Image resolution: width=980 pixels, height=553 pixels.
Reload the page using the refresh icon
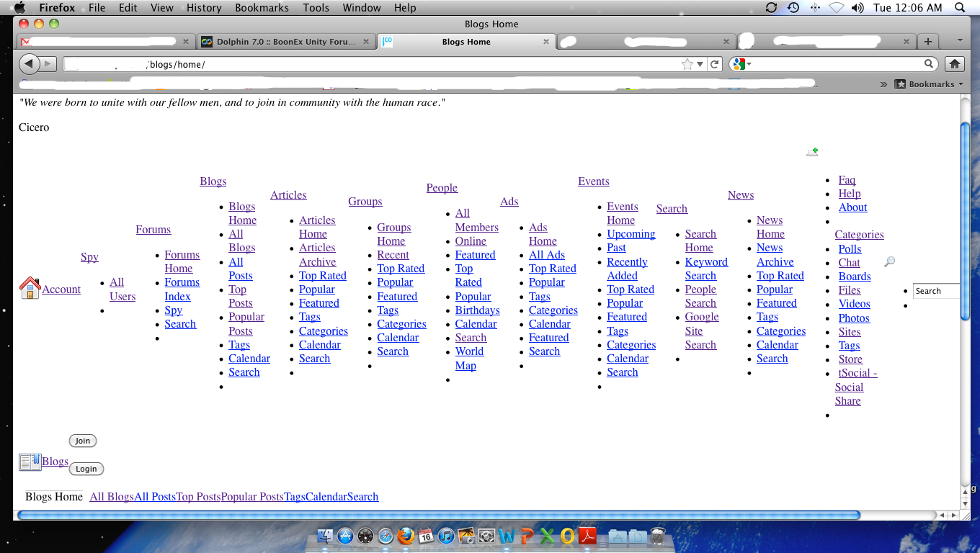click(x=714, y=64)
